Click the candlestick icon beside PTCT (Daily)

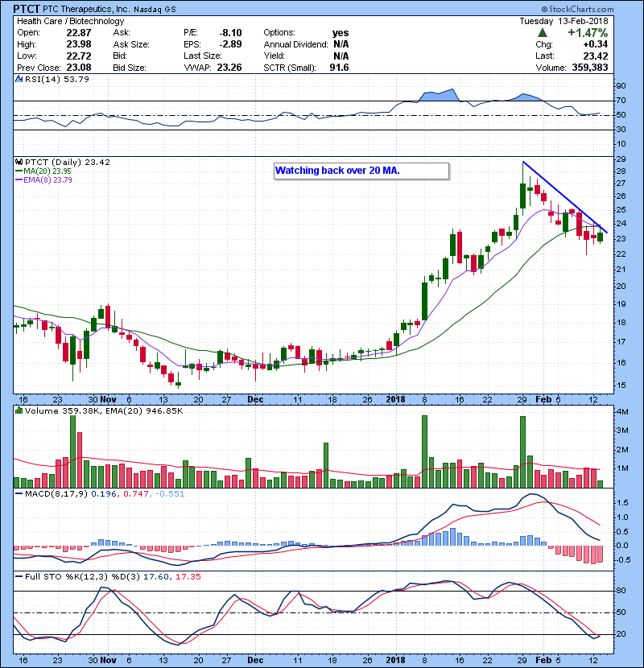click(19, 163)
